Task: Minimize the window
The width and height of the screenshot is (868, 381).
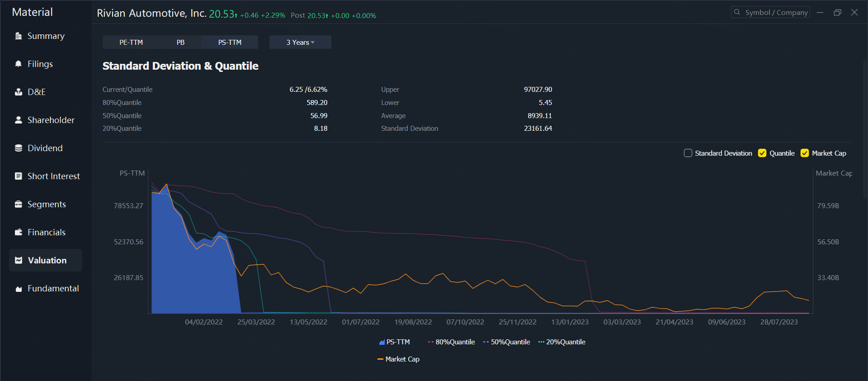Action: point(820,12)
